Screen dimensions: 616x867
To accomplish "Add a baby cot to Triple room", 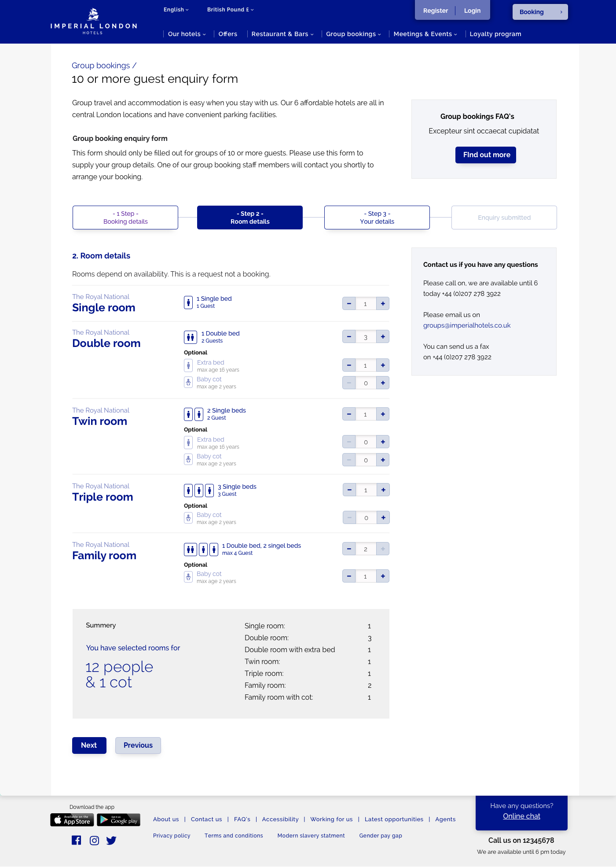I will coord(383,517).
